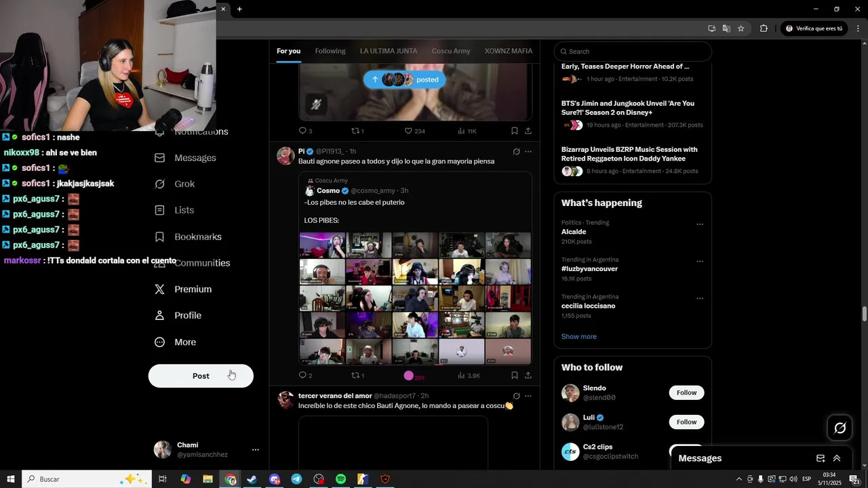Show hidden system tray icons

(738, 479)
